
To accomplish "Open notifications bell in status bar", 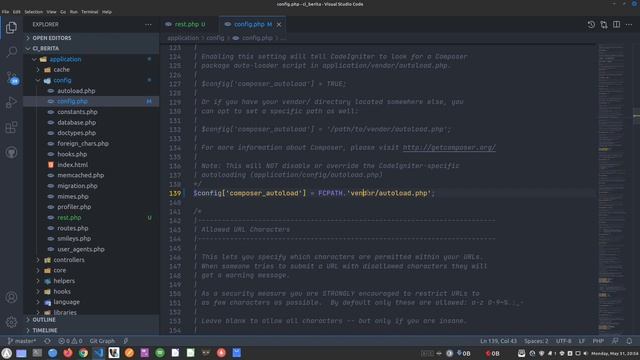I will click(x=629, y=341).
